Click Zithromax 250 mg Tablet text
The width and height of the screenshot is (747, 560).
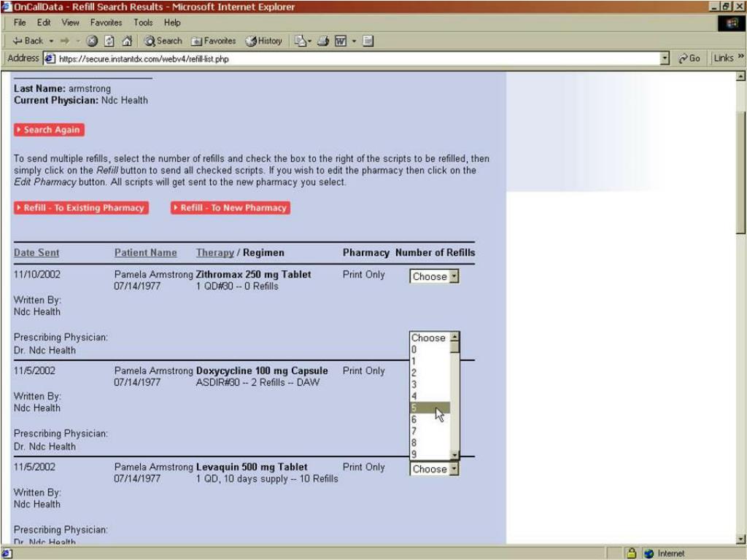pyautogui.click(x=253, y=274)
